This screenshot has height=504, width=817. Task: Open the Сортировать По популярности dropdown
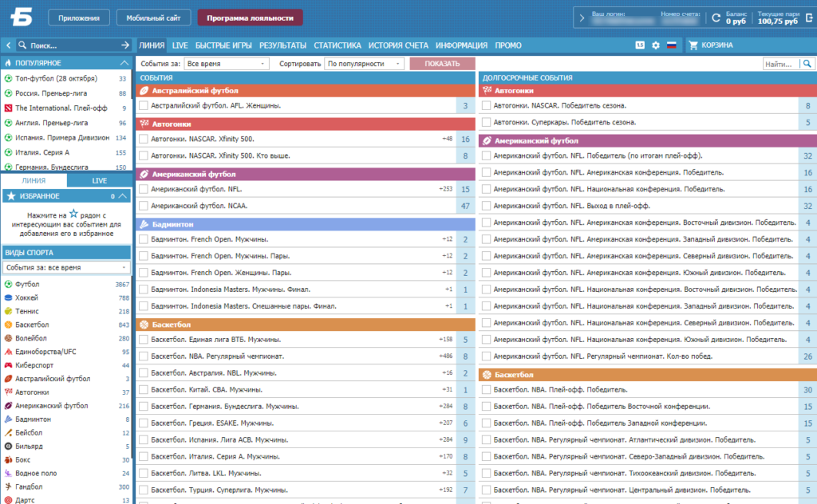coord(364,64)
